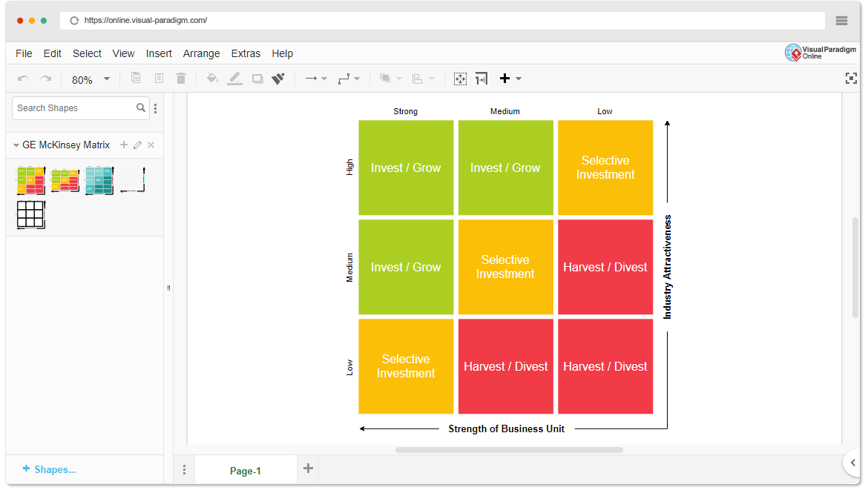Click the waypoint connector style icon

(x=343, y=79)
